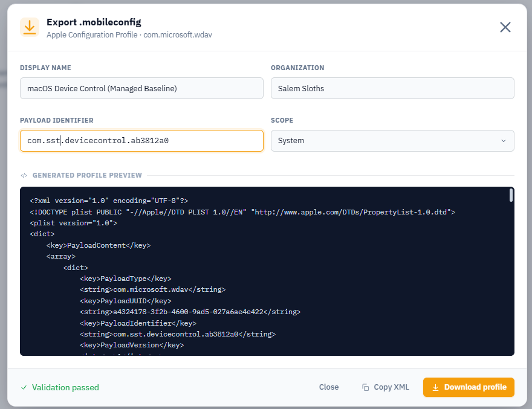Click the preview pane vertical scrollbar thumb
532x409 pixels.
point(511,195)
